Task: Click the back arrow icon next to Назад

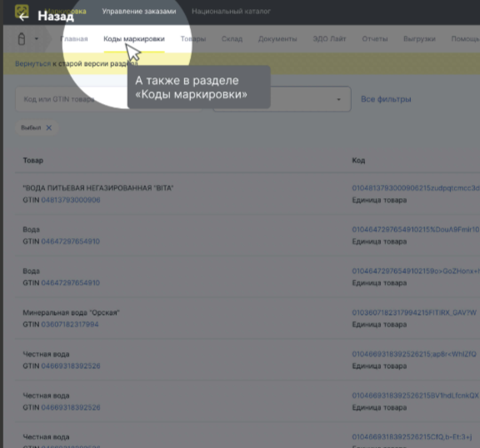Action: coord(23,16)
